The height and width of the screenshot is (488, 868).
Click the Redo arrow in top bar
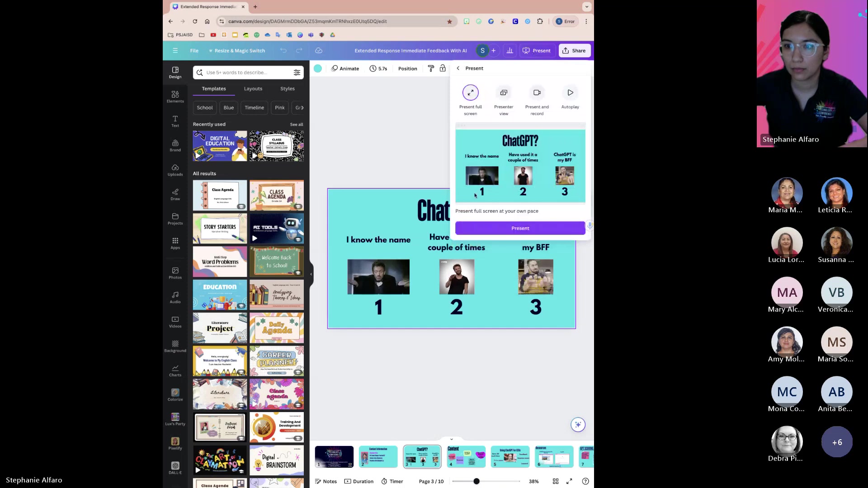click(299, 51)
